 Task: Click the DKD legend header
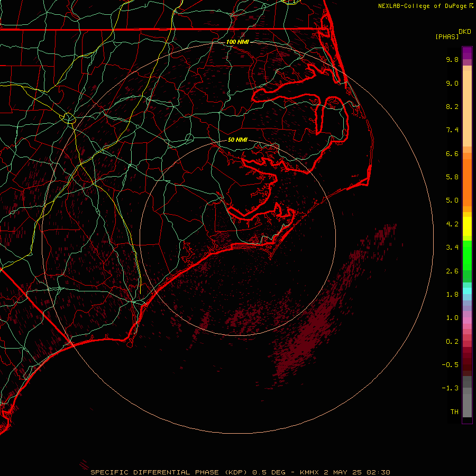coord(465,32)
